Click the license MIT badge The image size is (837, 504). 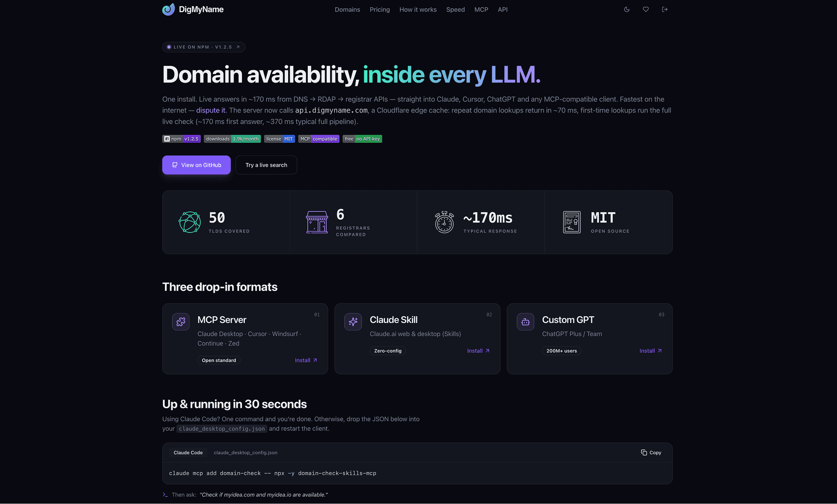[x=279, y=139]
